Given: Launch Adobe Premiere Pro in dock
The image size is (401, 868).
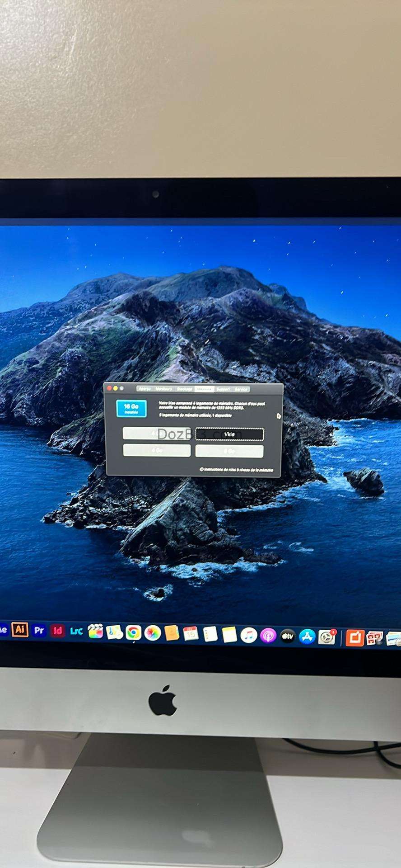Looking at the screenshot, I should 39,630.
